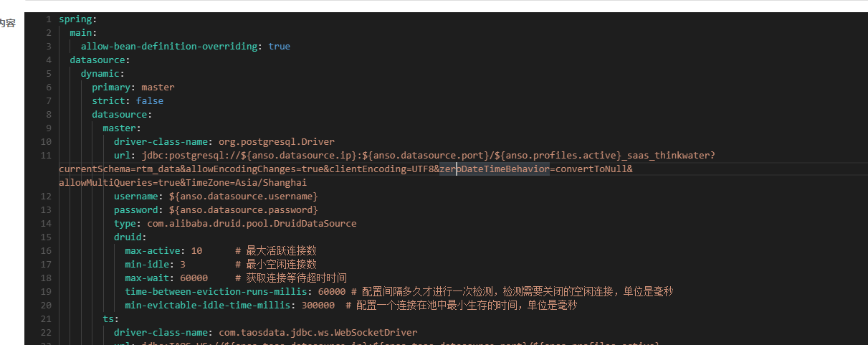The width and height of the screenshot is (868, 345).
Task: Click line number 1 in the gutter
Action: pos(48,19)
